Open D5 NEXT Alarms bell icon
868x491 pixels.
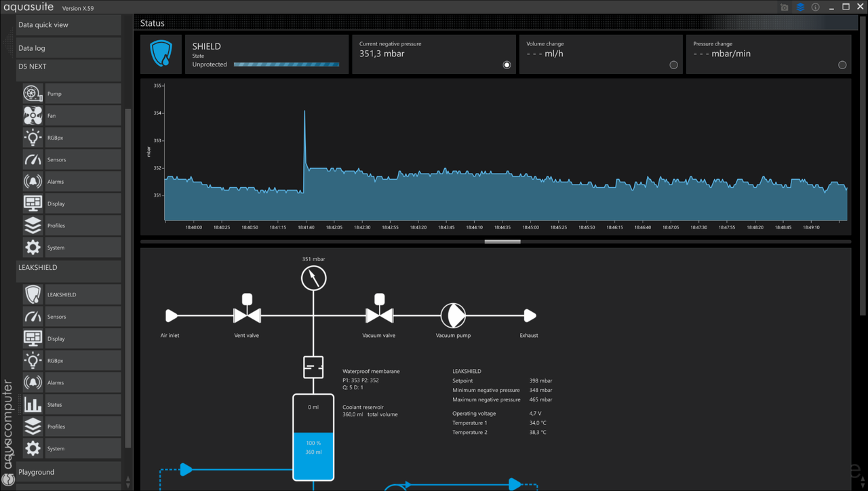33,182
